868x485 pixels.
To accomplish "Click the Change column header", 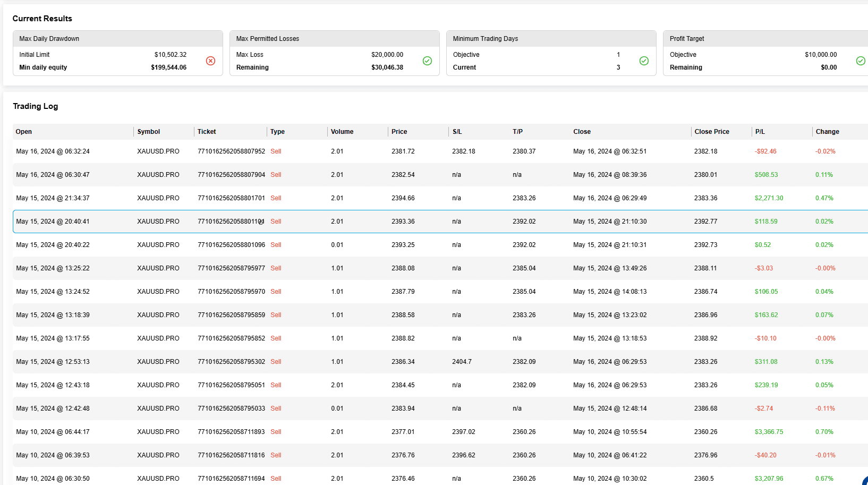I will pos(827,132).
